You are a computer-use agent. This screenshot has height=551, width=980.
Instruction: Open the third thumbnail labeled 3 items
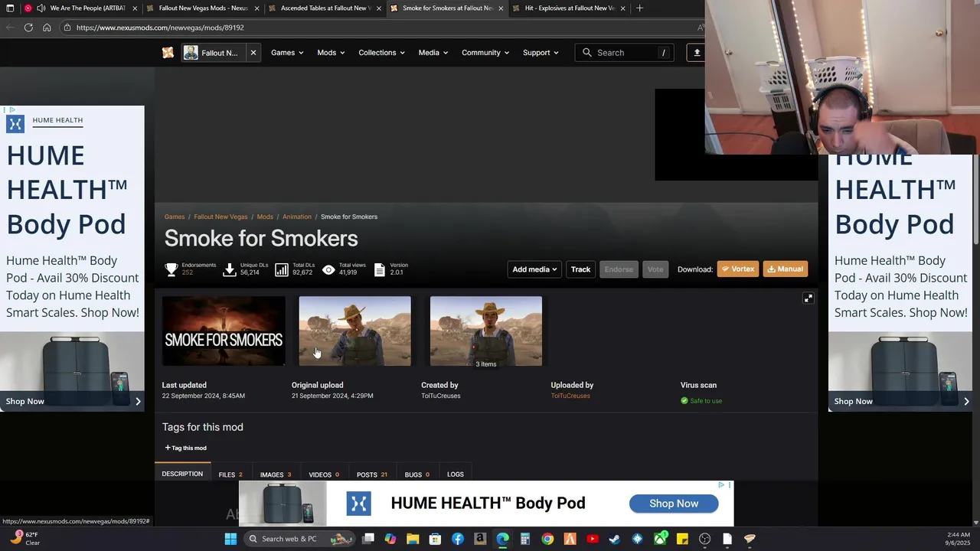coord(486,331)
